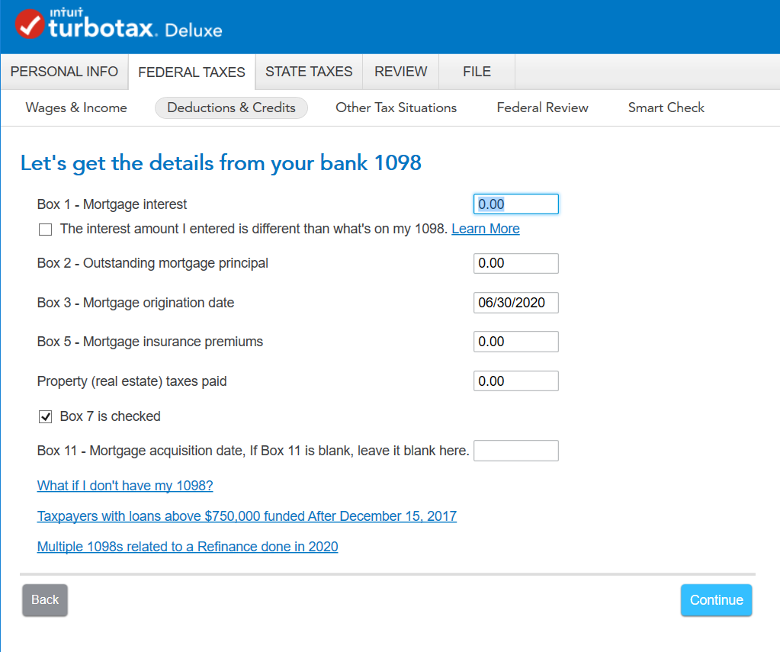The height and width of the screenshot is (655, 780).
Task: Open the Learn More link
Action: [x=486, y=229]
